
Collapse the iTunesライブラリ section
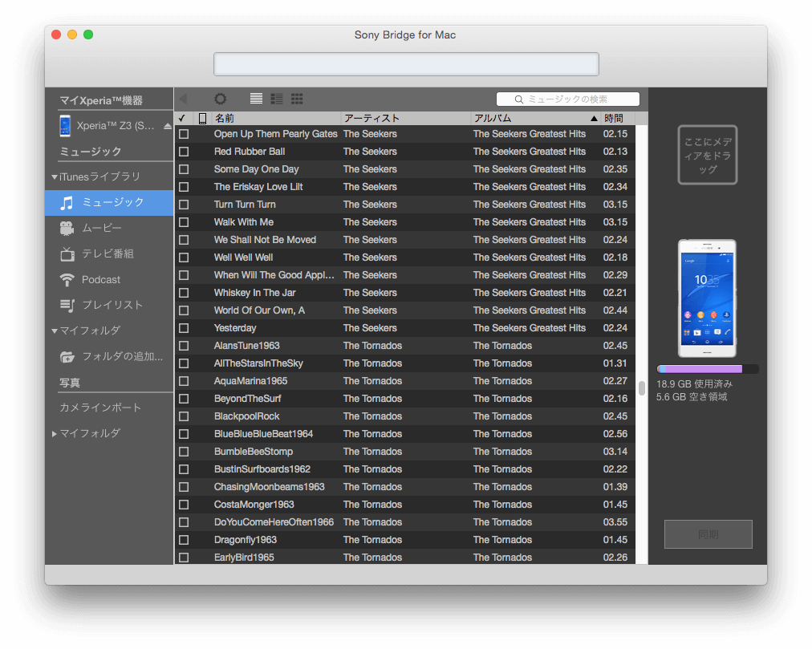click(55, 177)
